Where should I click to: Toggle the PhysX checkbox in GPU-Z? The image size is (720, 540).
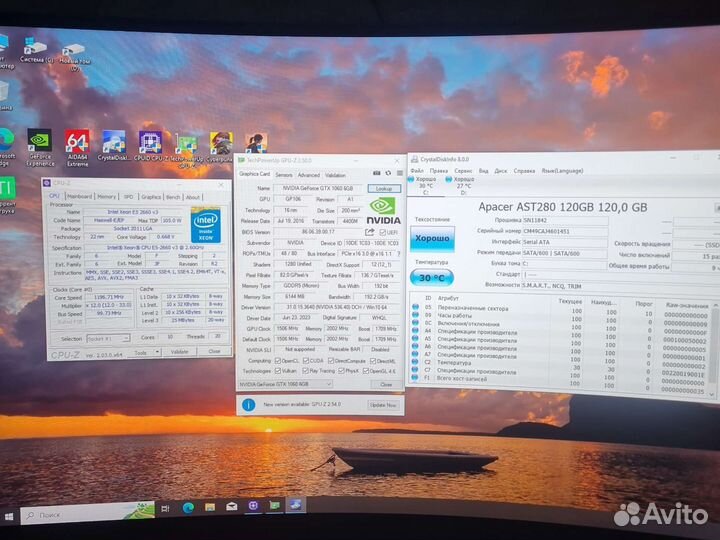[341, 371]
